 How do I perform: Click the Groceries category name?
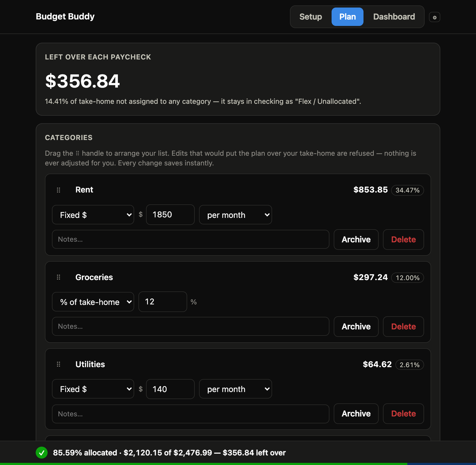coord(94,277)
